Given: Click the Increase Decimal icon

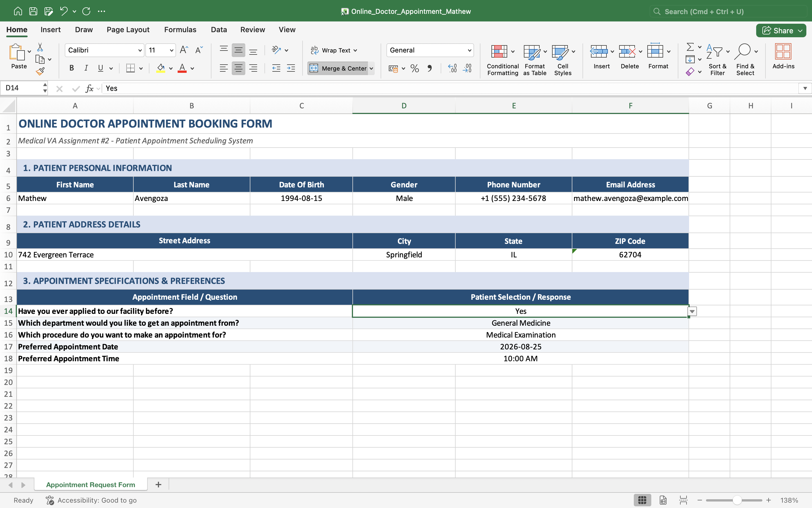Looking at the screenshot, I should [452, 69].
